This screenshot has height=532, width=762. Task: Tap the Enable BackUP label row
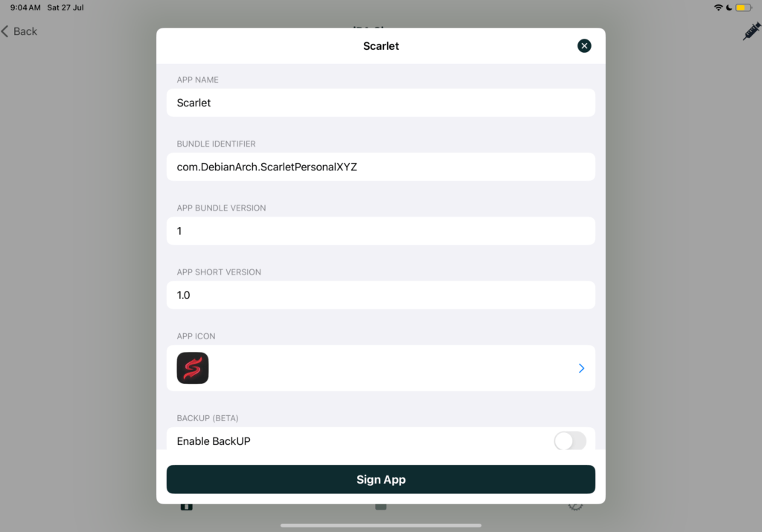(x=380, y=440)
